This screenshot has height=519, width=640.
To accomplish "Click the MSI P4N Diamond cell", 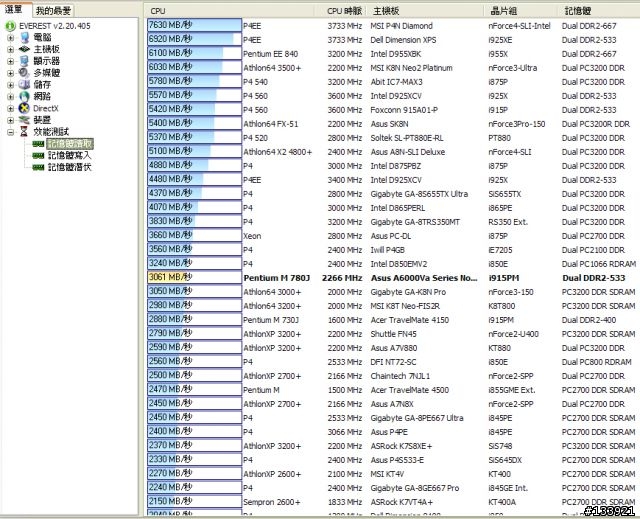I will (401, 26).
